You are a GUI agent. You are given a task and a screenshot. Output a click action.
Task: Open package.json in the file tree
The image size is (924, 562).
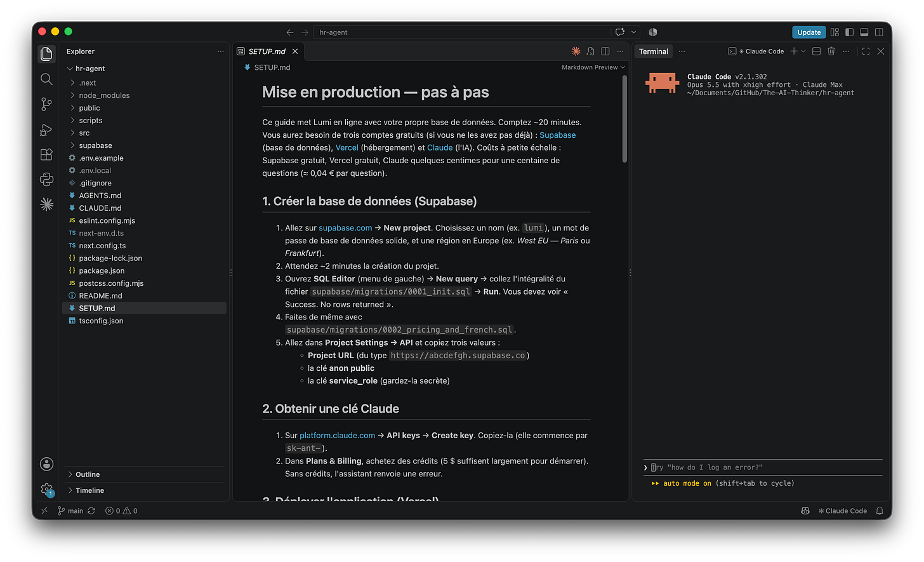[x=145, y=271]
